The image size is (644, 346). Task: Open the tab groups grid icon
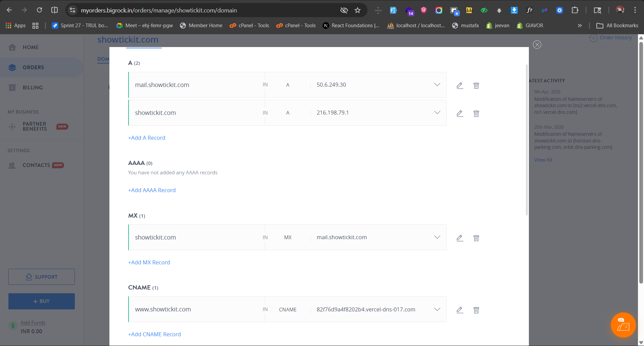[x=35, y=26]
